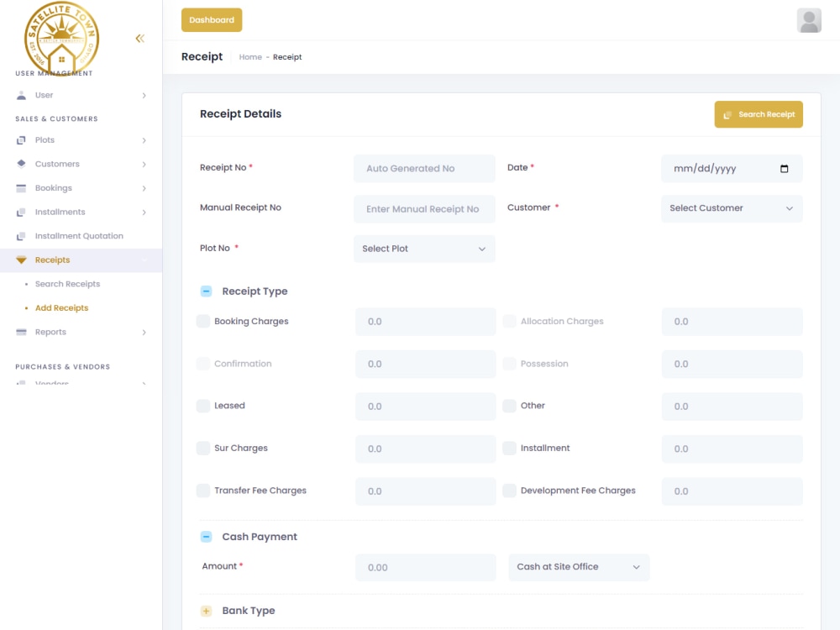
Task: Collapse the sidebar with double-chevron icon
Action: pos(139,39)
